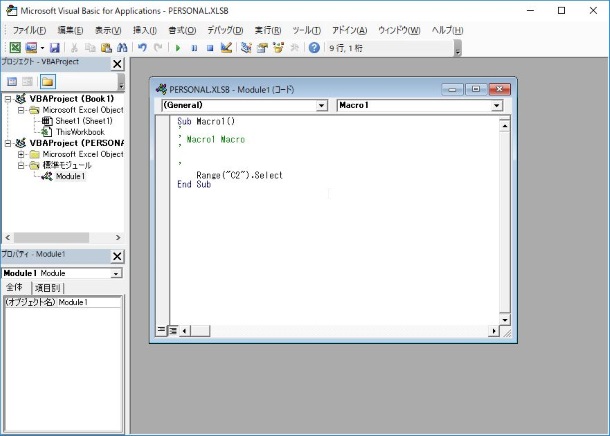The height and width of the screenshot is (436, 610).
Task: Switch to Excel with the View Microsoft Excel icon
Action: [15, 47]
